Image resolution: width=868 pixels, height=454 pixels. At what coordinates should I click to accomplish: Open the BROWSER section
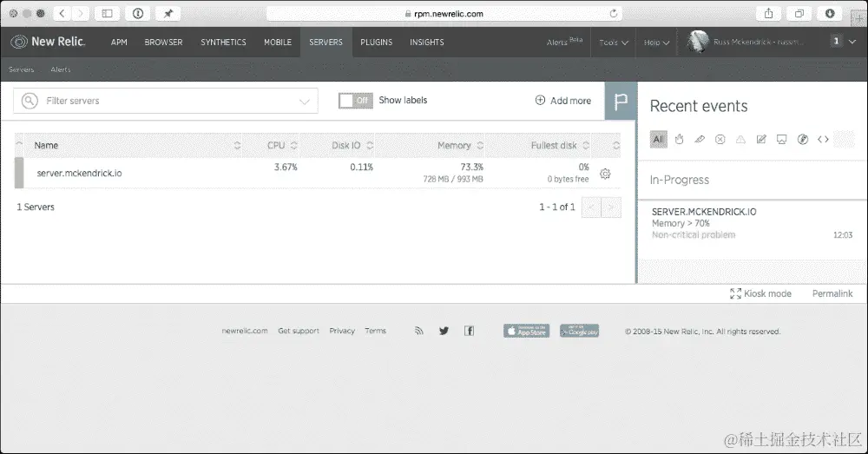point(163,42)
